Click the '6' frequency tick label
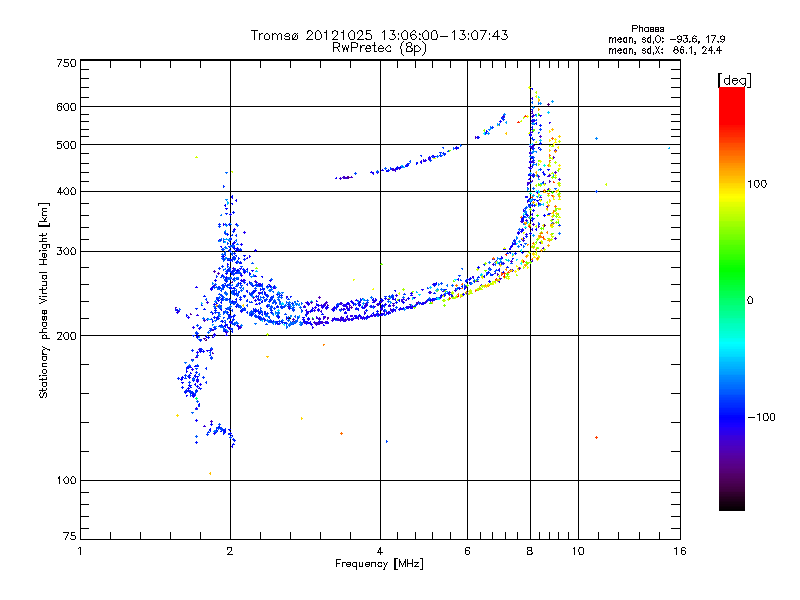 tap(467, 551)
